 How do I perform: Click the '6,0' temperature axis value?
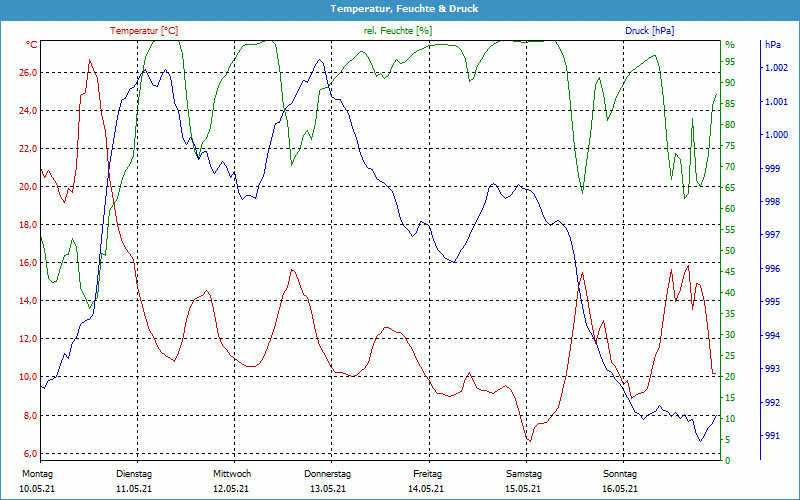(x=30, y=454)
